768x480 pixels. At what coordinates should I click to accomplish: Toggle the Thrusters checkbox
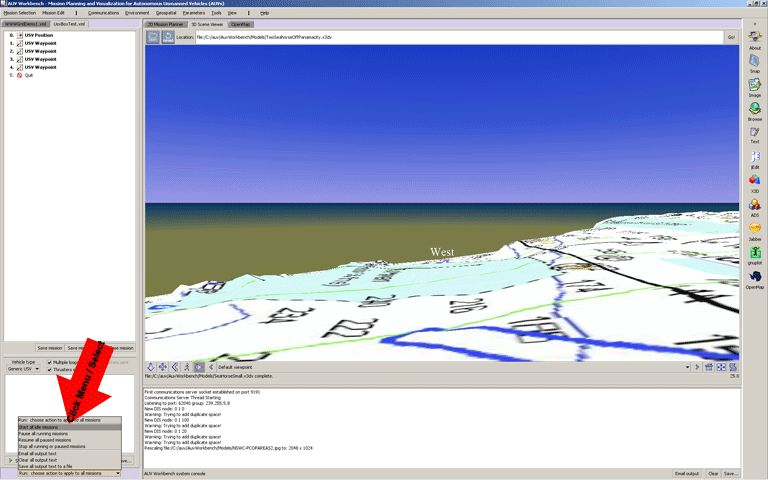click(51, 369)
